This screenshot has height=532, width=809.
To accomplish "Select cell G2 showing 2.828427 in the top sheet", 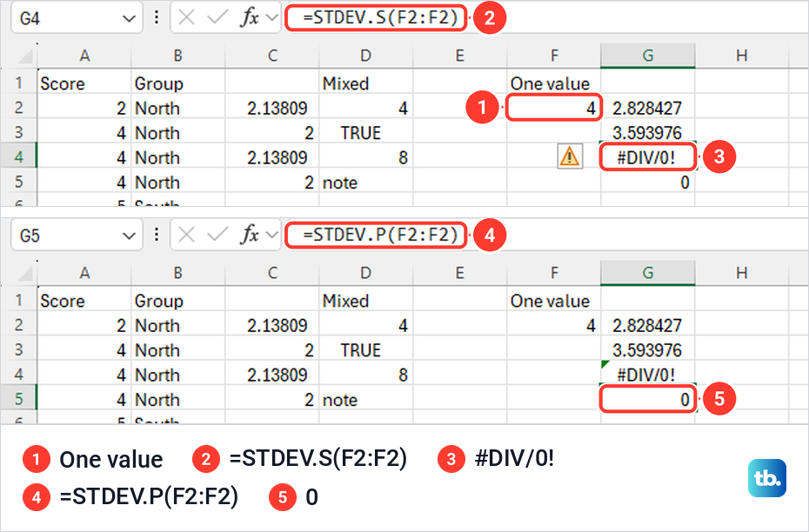I will 647,108.
